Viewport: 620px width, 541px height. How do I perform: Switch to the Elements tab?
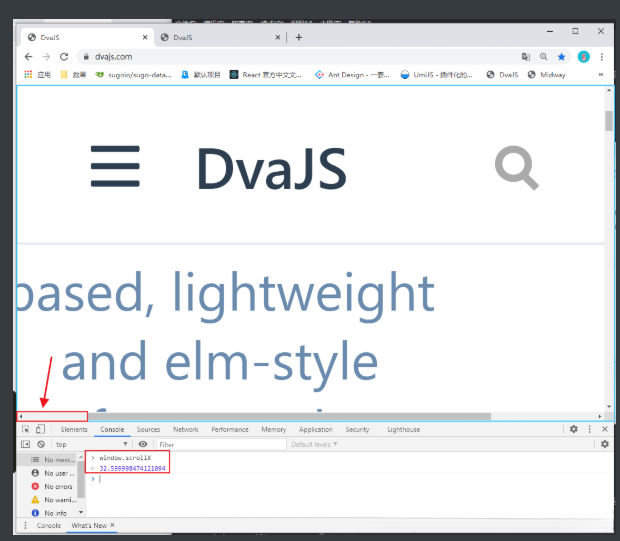[x=74, y=429]
